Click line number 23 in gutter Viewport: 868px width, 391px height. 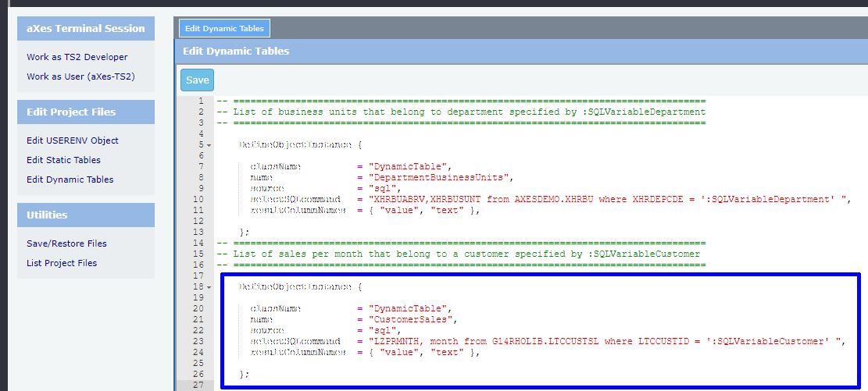[199, 341]
